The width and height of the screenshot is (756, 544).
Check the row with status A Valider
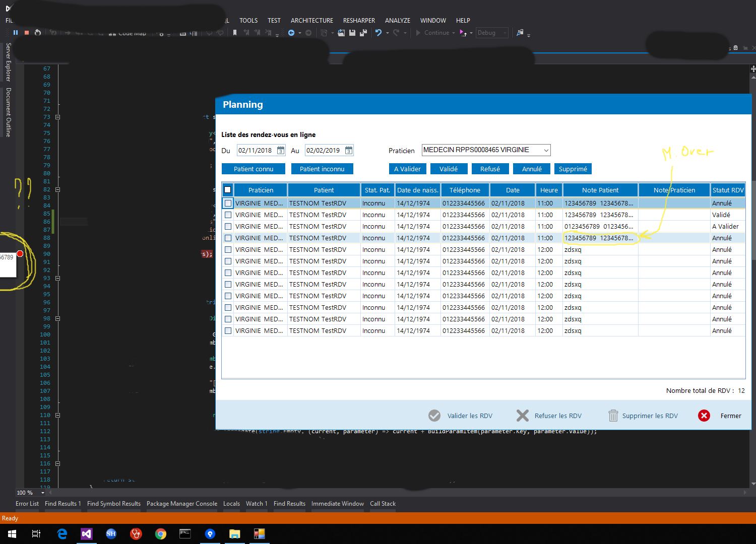click(228, 227)
